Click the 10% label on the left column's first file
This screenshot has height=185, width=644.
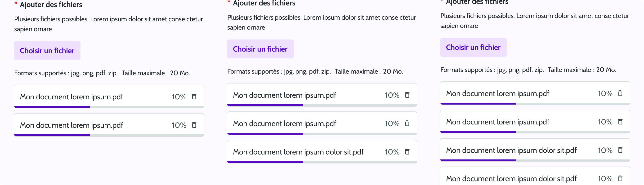point(179,97)
